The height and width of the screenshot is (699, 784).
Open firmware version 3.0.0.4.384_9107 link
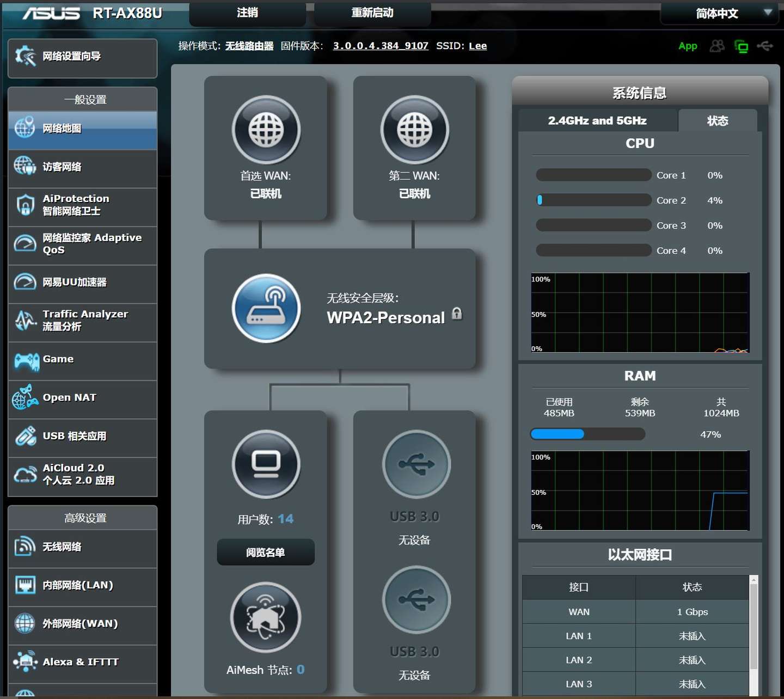point(381,46)
